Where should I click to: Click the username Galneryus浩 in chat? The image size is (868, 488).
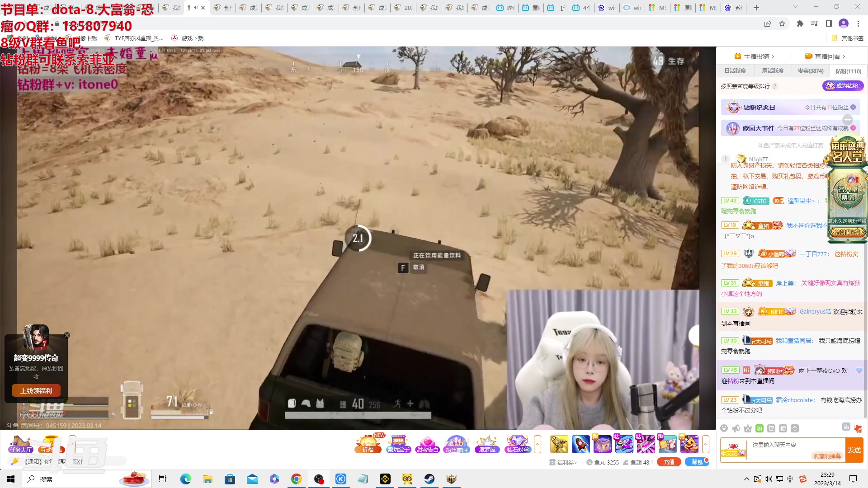pyautogui.click(x=815, y=312)
